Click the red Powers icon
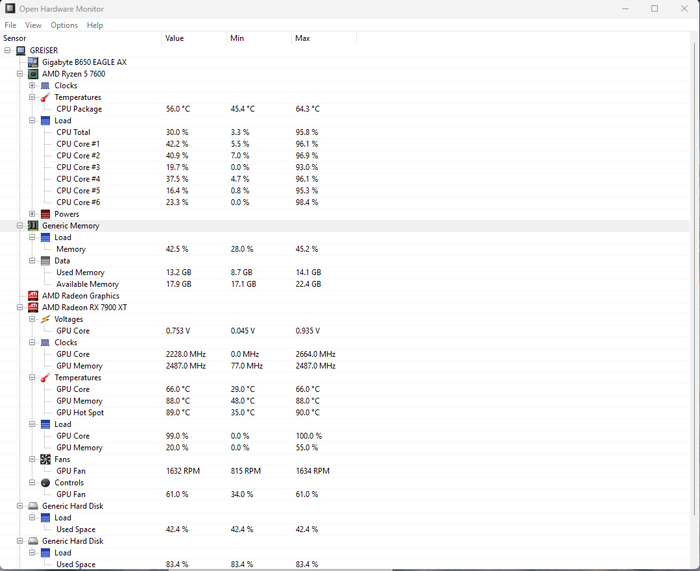700x571 pixels. 45,214
